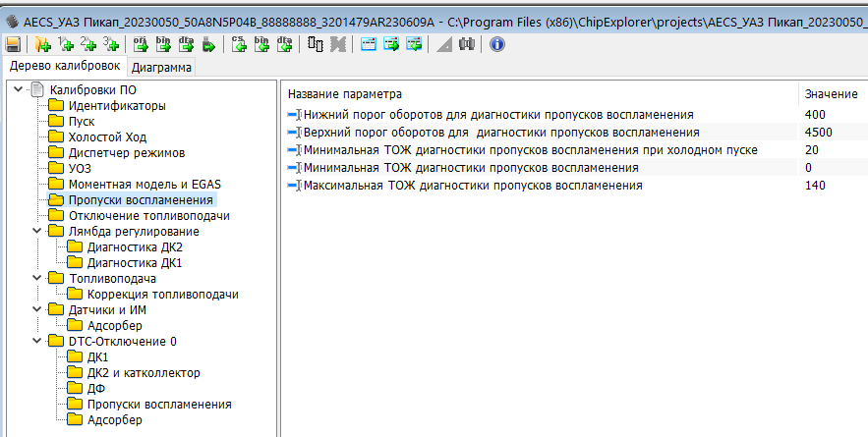This screenshot has height=437, width=868.
Task: Collapse the 'Лямбда регулирование' tree node
Action: click(x=36, y=231)
